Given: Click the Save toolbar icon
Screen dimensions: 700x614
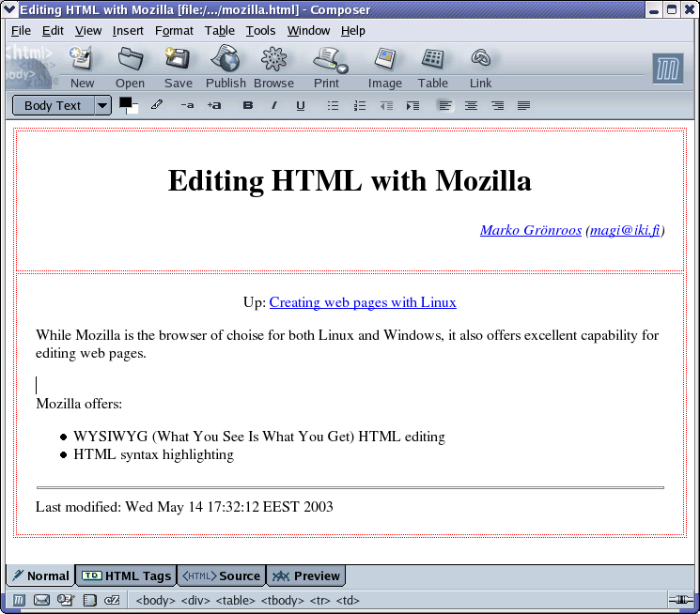Looking at the screenshot, I should 178,61.
